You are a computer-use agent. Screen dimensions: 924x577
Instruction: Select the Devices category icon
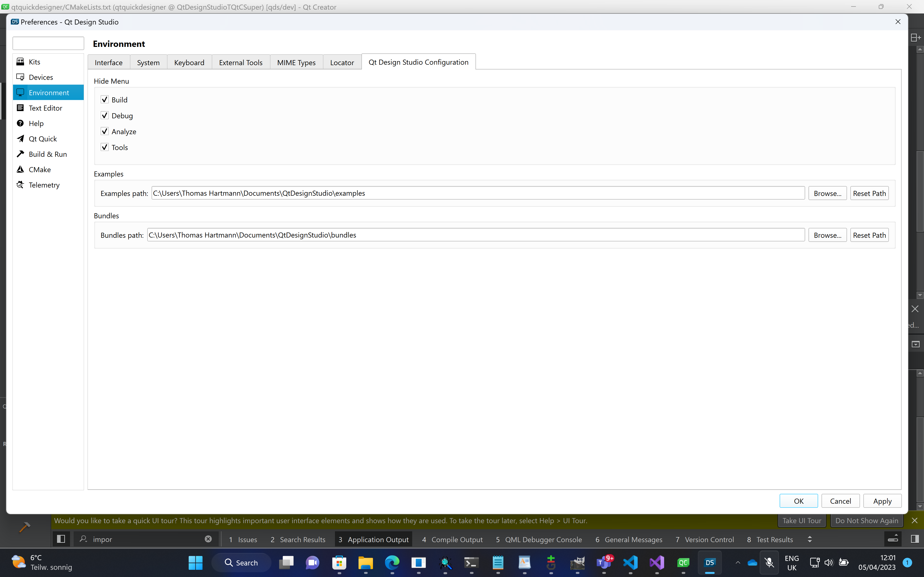tap(20, 77)
